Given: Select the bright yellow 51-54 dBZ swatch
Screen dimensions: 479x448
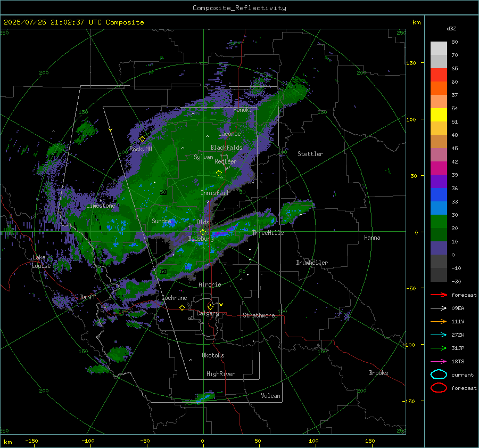Looking at the screenshot, I should tap(439, 115).
